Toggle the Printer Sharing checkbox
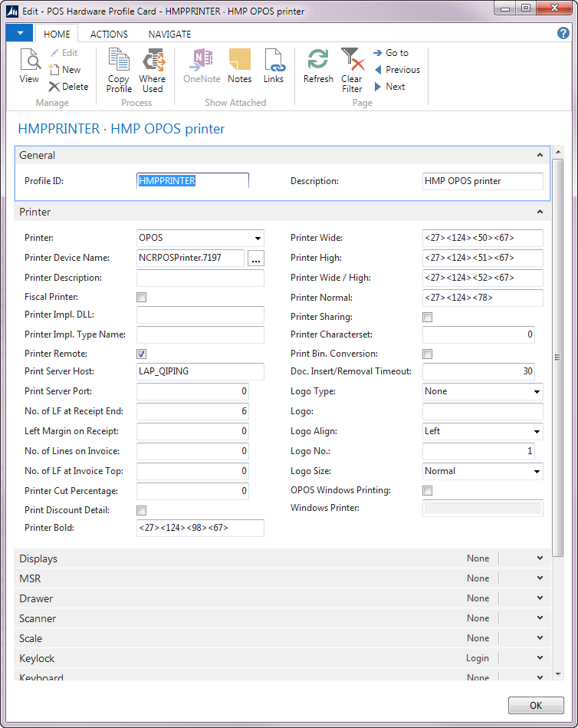 click(x=428, y=317)
